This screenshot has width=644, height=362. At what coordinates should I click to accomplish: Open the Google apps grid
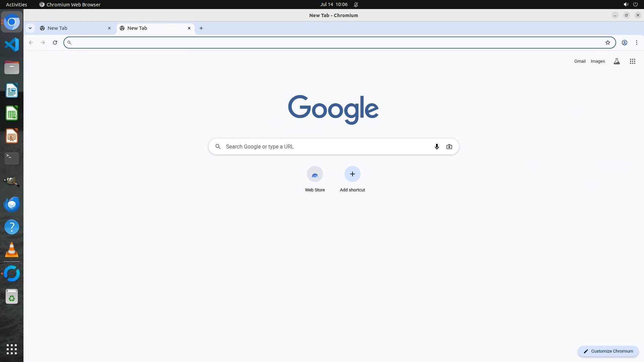(632, 61)
